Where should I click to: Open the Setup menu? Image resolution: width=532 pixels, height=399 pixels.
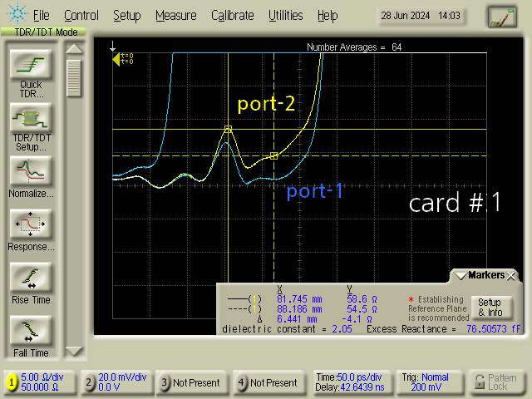pos(127,16)
